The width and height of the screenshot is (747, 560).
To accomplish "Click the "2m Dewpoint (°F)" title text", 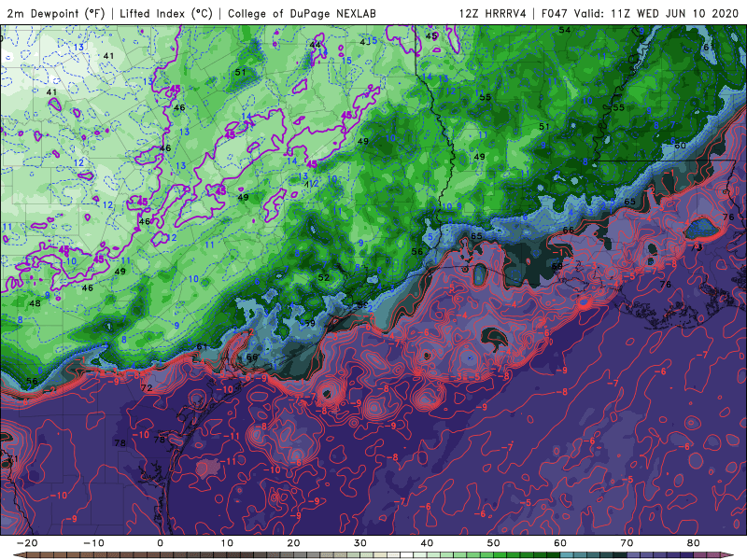I will click(x=56, y=13).
